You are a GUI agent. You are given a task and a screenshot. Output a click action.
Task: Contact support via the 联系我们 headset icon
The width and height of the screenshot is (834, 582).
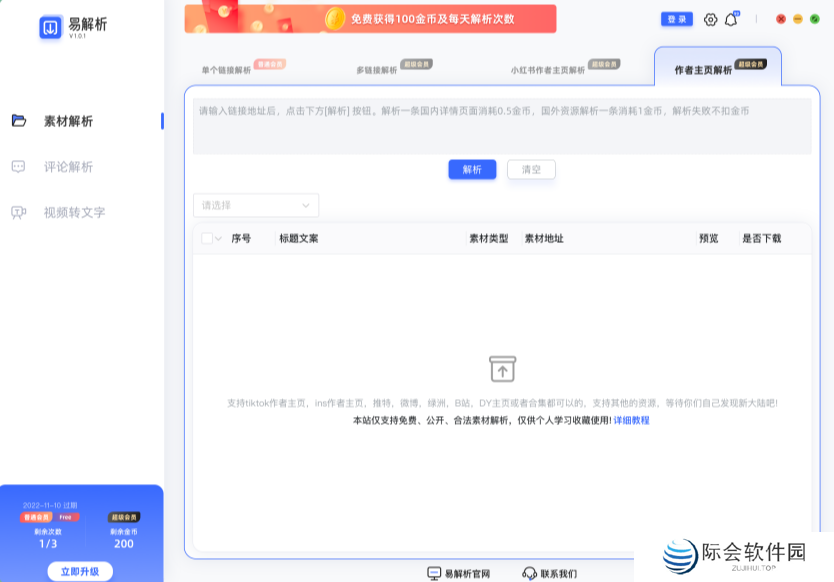(530, 572)
